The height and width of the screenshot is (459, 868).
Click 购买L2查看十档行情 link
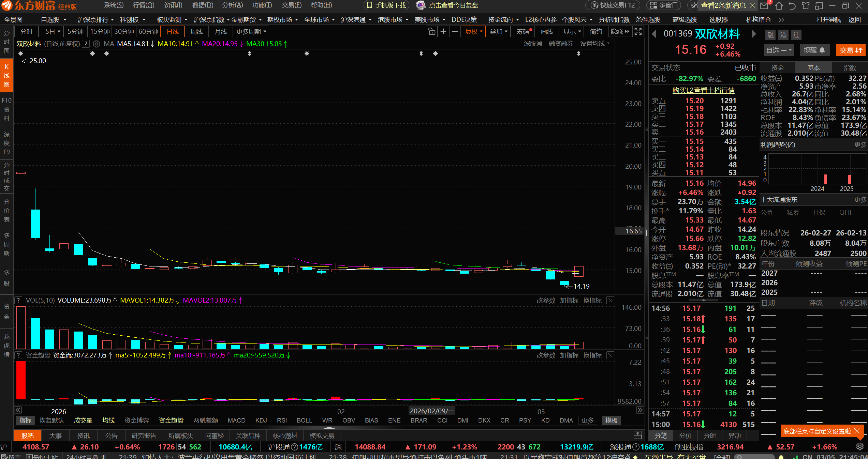click(703, 90)
